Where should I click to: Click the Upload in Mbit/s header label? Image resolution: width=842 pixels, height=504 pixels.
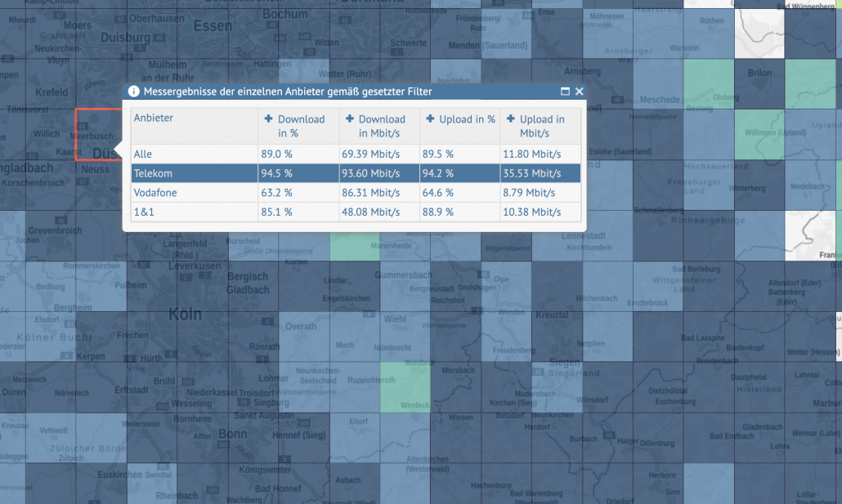tap(542, 126)
